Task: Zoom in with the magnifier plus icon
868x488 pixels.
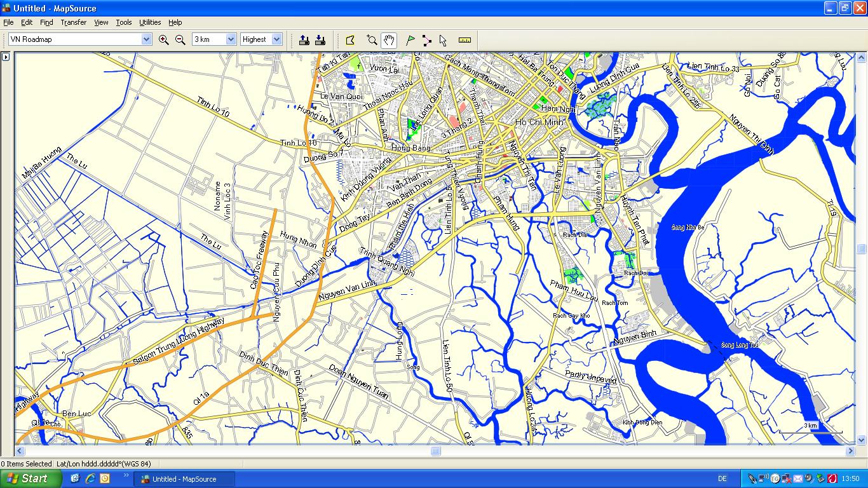Action: coord(164,39)
